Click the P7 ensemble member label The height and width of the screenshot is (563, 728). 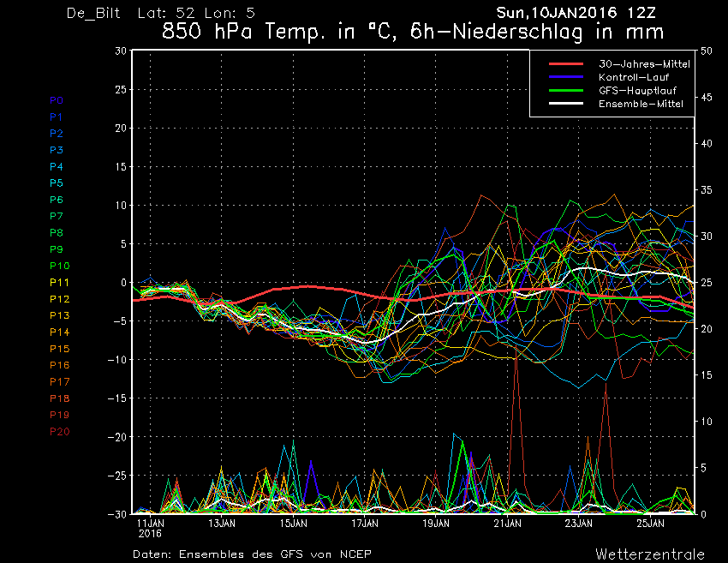(x=57, y=216)
